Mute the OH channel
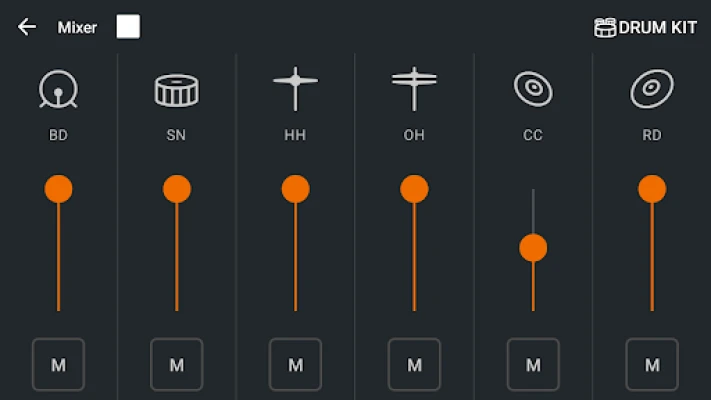The height and width of the screenshot is (400, 711). (413, 365)
